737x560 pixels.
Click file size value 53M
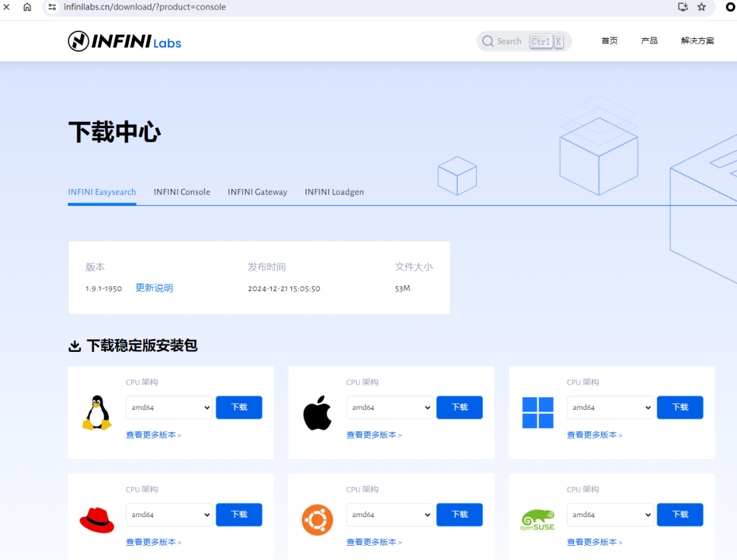point(403,289)
